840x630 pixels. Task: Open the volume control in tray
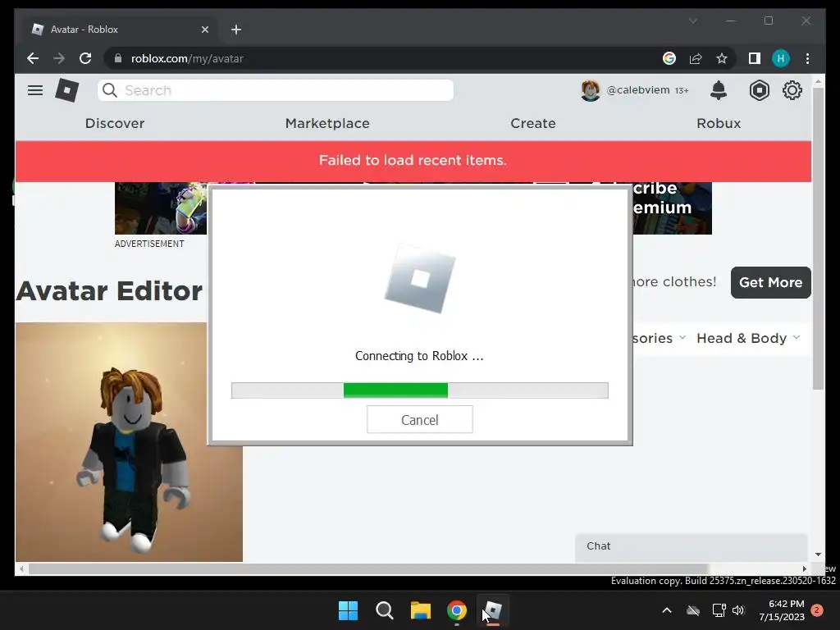(x=739, y=610)
